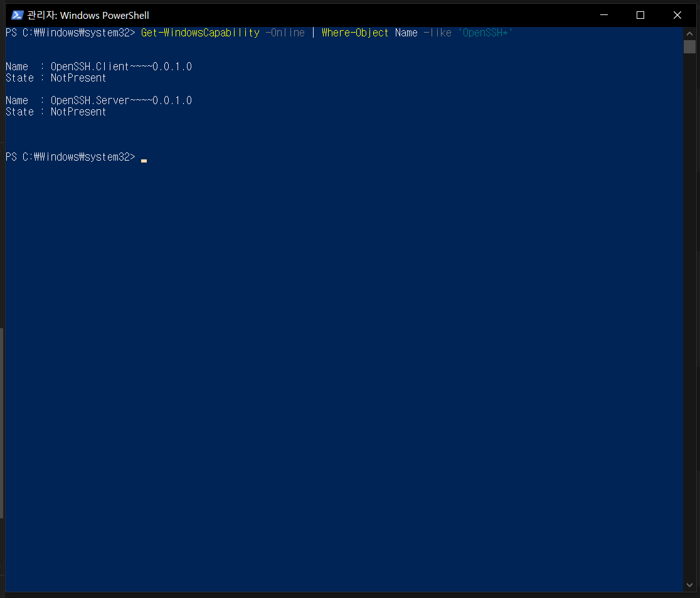
Task: Click the vertical scrollbar thumb
Action: coord(689,47)
